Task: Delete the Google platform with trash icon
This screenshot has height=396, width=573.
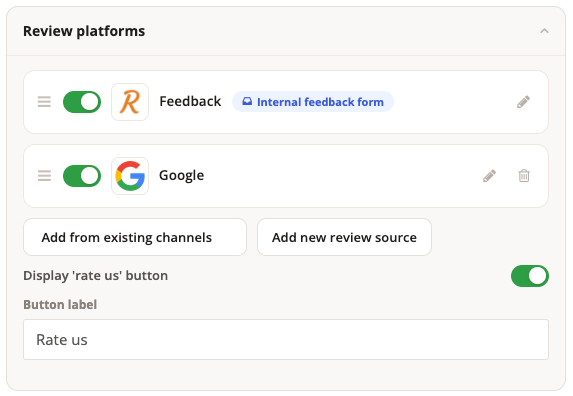Action: click(x=524, y=176)
